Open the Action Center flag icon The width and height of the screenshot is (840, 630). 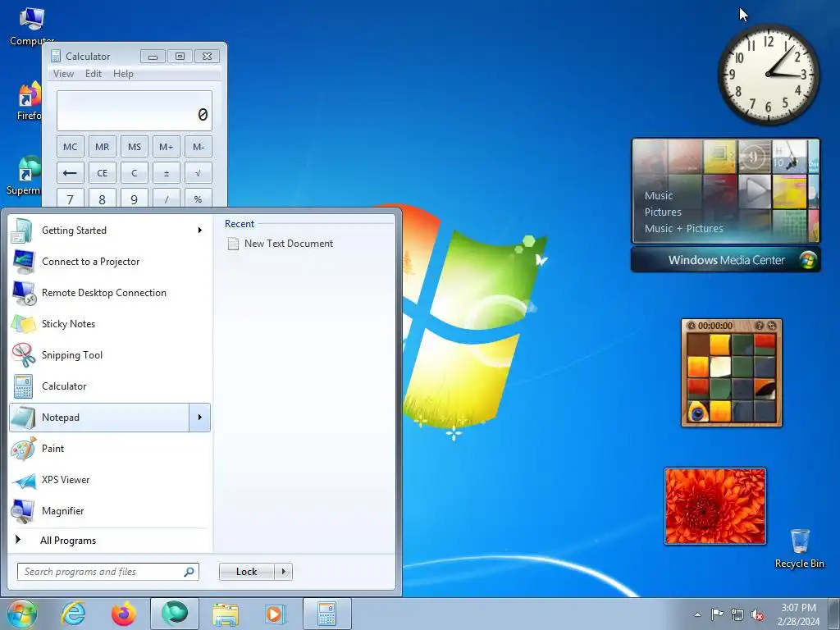point(717,614)
